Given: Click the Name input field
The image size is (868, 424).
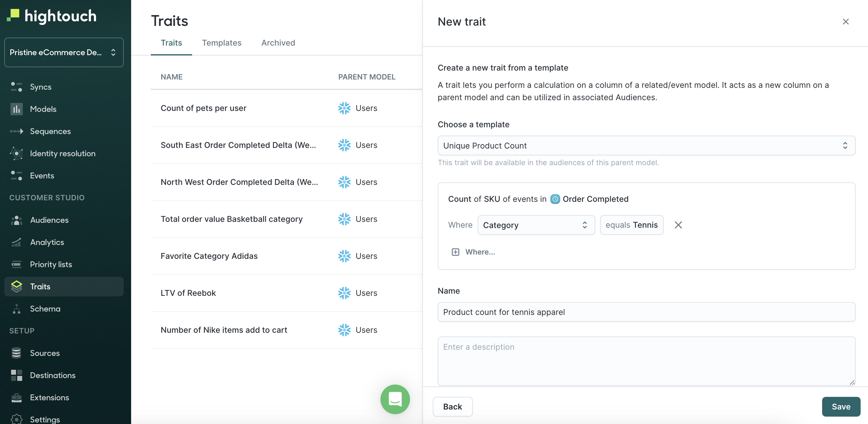Looking at the screenshot, I should (x=646, y=312).
